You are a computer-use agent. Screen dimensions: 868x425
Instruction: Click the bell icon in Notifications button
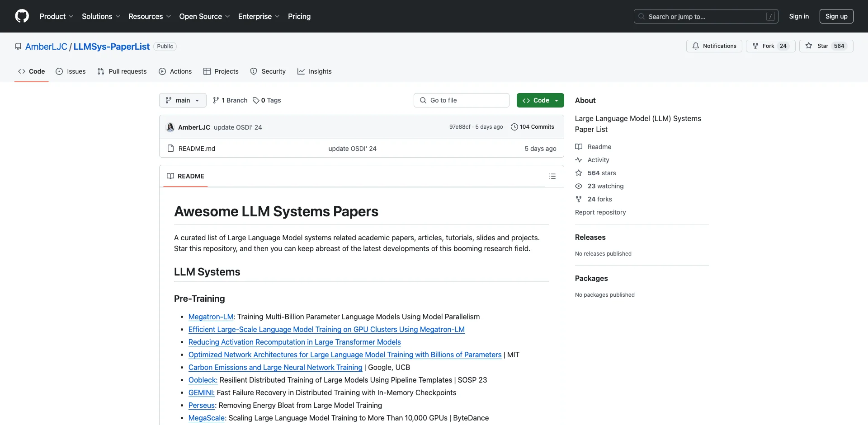(696, 46)
